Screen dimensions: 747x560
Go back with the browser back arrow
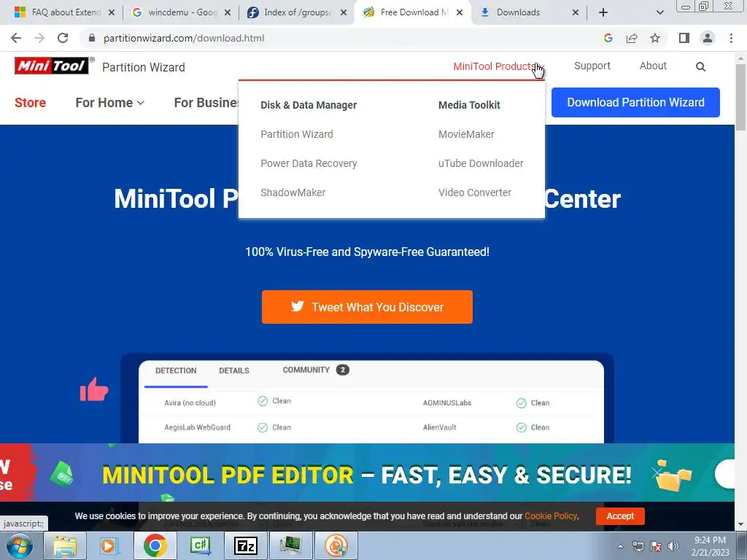point(16,38)
